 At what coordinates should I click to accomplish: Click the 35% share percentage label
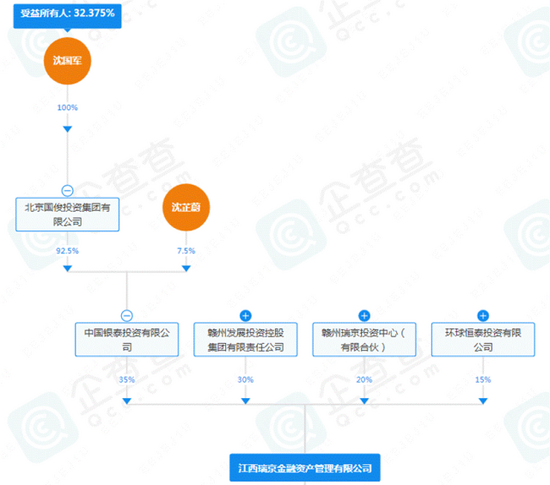tap(127, 379)
